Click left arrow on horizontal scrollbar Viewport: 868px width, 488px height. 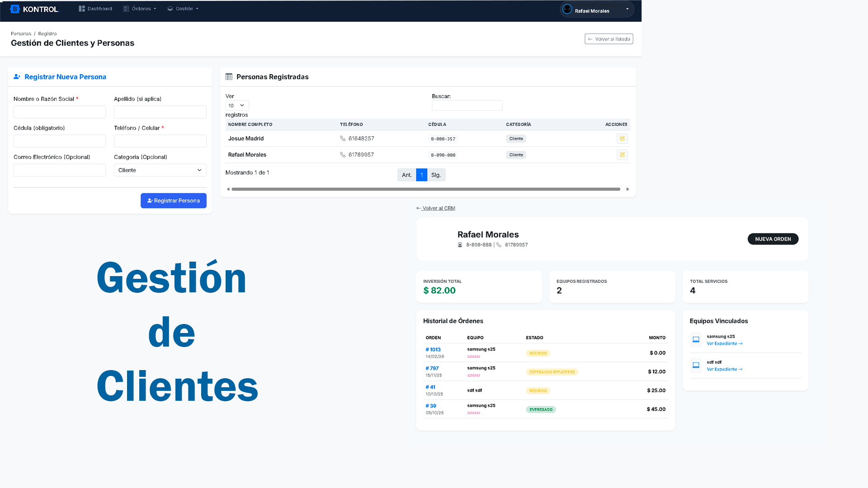[x=228, y=189]
